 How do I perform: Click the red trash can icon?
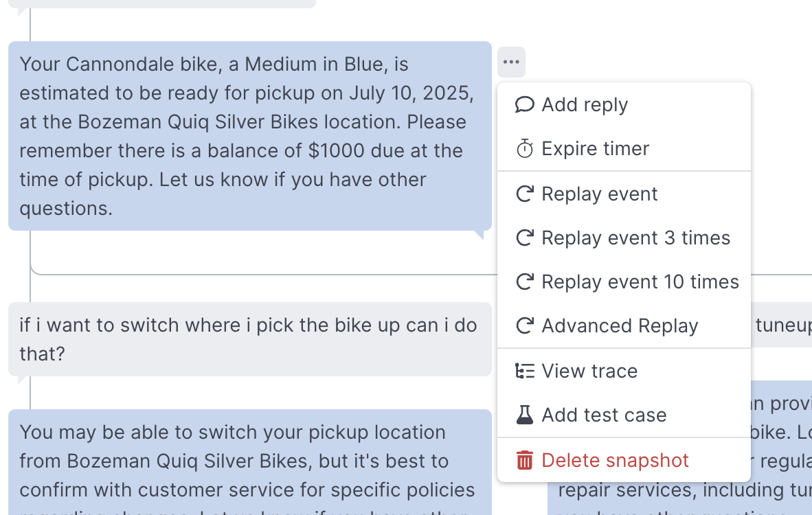point(525,460)
